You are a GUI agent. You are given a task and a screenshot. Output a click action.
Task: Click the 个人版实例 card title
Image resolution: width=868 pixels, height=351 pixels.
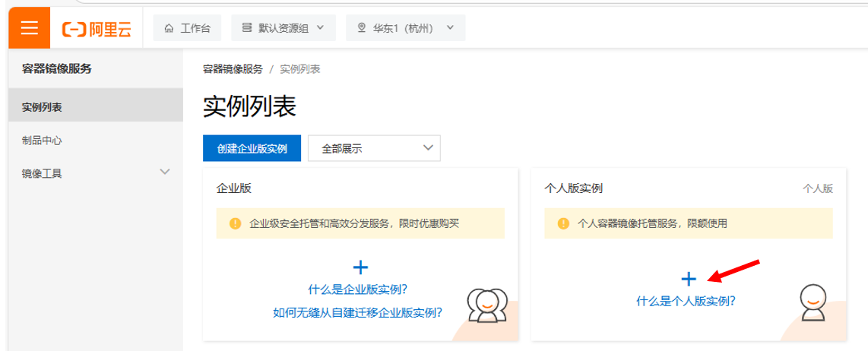574,188
